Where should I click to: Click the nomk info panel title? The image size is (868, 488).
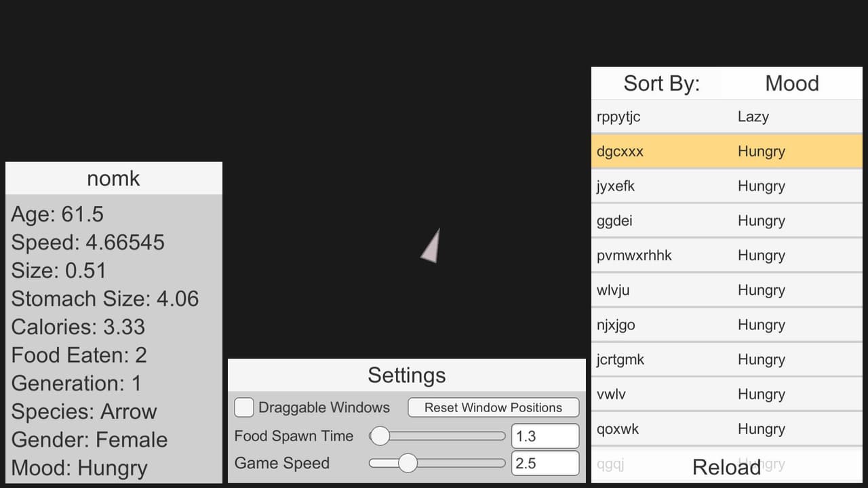pyautogui.click(x=113, y=178)
